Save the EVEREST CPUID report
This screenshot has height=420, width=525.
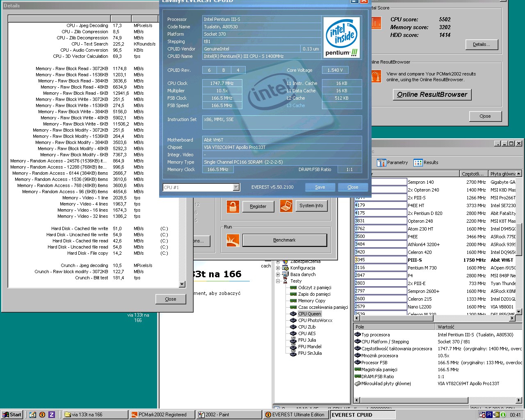(x=320, y=187)
